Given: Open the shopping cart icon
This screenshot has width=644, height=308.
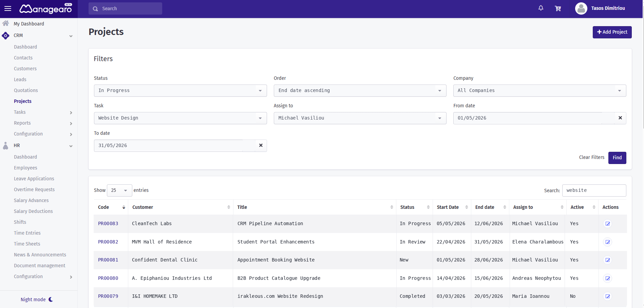Looking at the screenshot, I should 558,8.
